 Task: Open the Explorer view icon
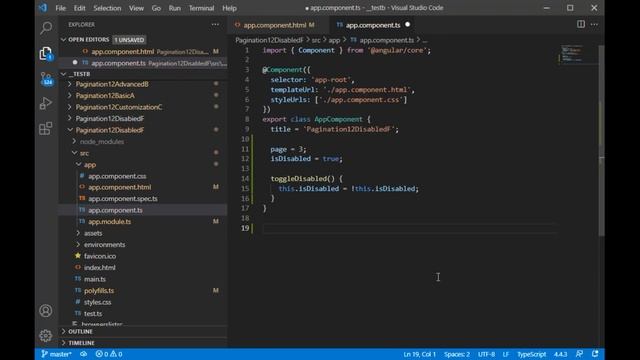[x=46, y=53]
